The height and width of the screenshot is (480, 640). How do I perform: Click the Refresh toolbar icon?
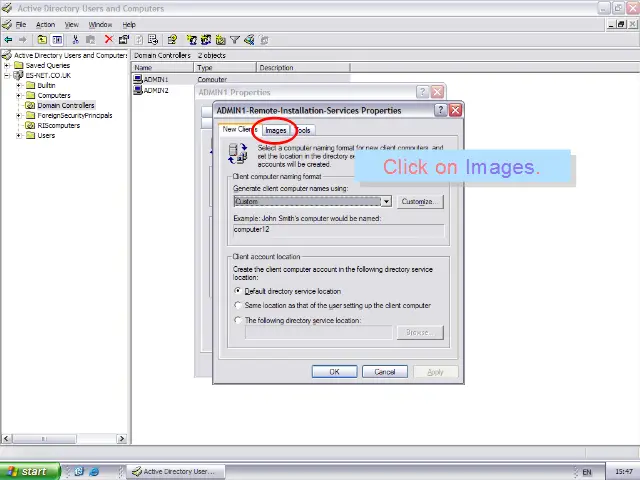(x=139, y=40)
